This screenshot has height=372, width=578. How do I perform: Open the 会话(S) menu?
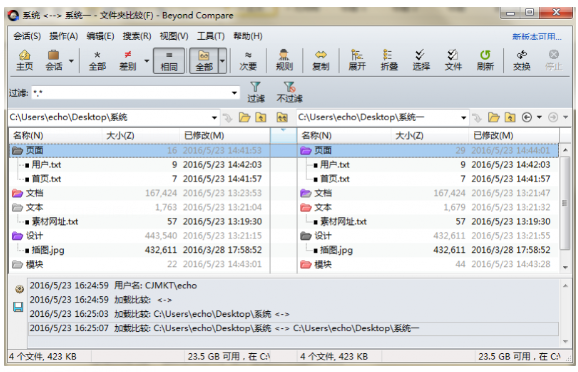[x=27, y=36]
